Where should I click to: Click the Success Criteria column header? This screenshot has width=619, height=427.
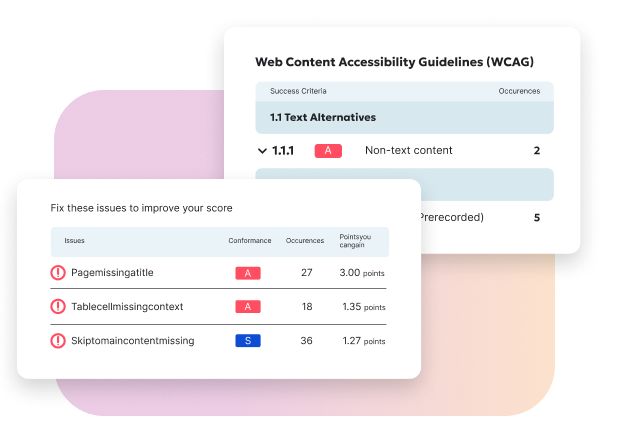point(300,91)
